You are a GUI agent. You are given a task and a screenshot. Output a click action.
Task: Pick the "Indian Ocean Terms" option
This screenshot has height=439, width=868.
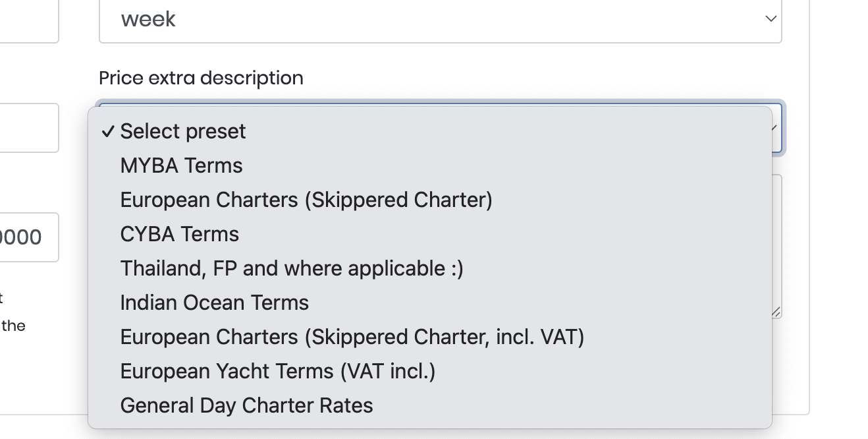[x=214, y=303]
